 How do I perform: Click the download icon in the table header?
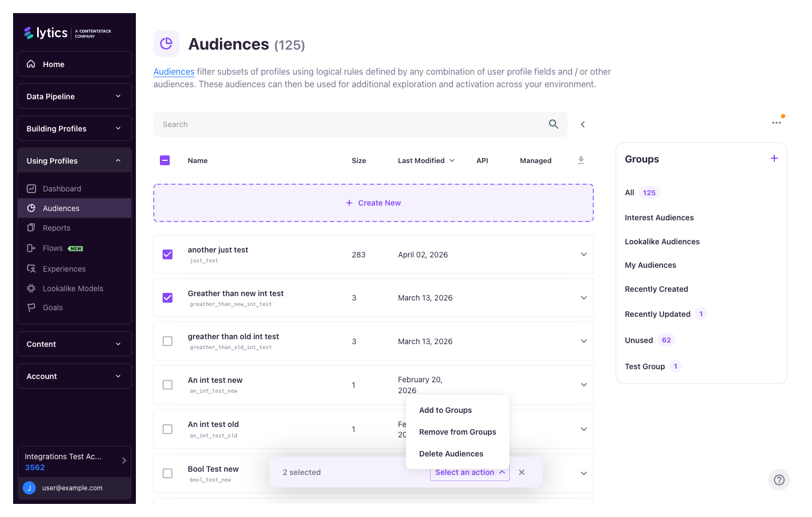pyautogui.click(x=581, y=160)
